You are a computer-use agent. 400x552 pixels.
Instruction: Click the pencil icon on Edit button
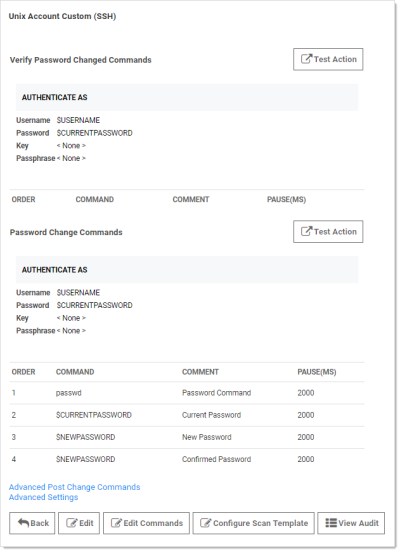(x=71, y=523)
